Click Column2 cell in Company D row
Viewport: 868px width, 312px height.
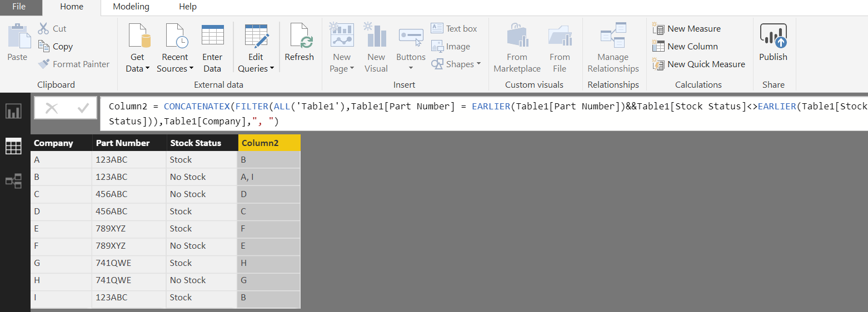(269, 212)
